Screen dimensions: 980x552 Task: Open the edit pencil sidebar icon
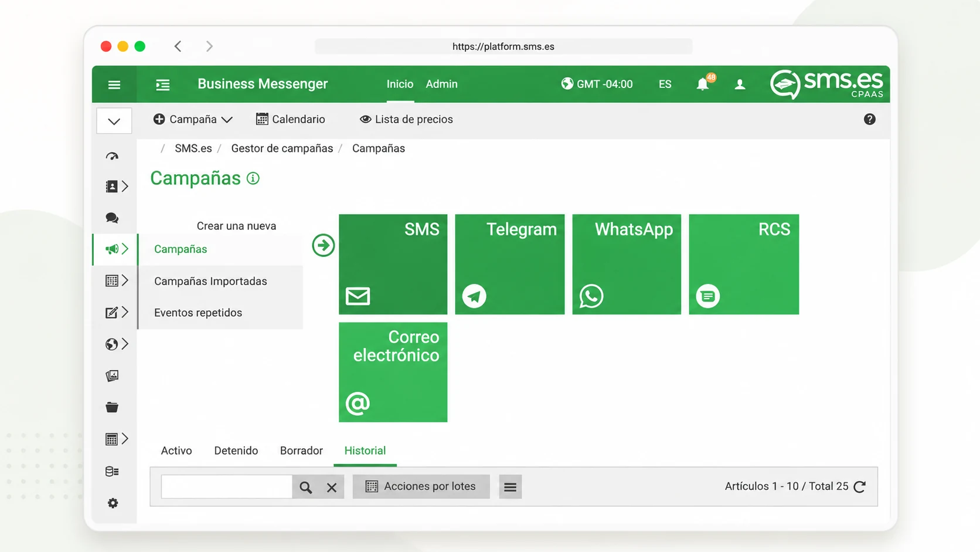coord(111,313)
